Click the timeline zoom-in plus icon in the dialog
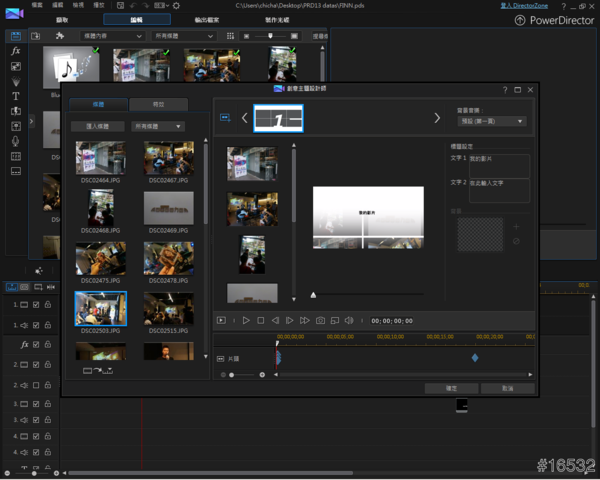The width and height of the screenshot is (600, 480). click(x=262, y=374)
